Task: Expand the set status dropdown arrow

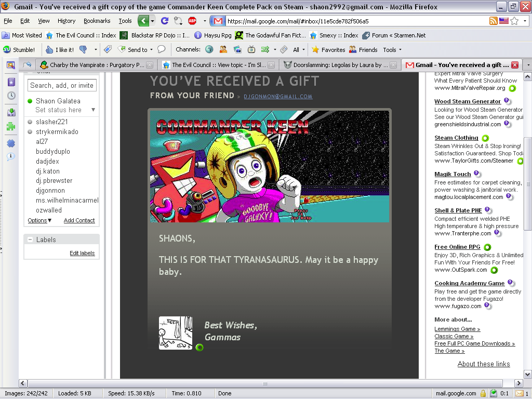Action: tap(93, 110)
